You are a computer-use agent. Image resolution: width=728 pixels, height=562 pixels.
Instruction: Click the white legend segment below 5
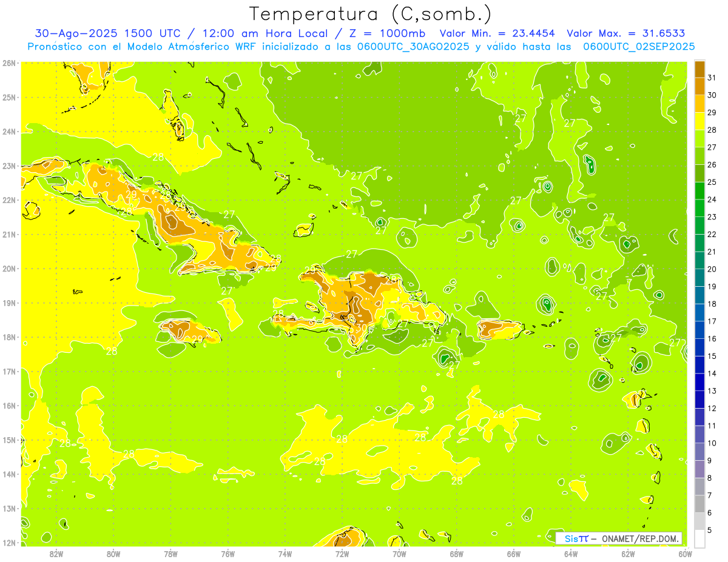point(699,538)
